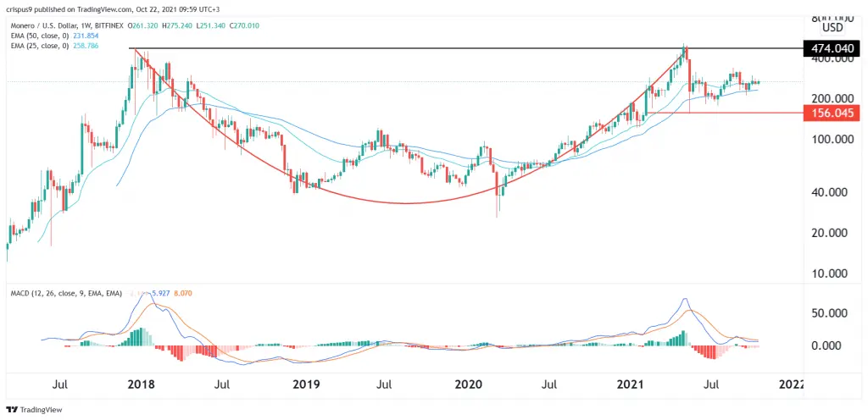Click the 2019 label on the time axis
Screen dimensions: 868x420
(x=308, y=383)
